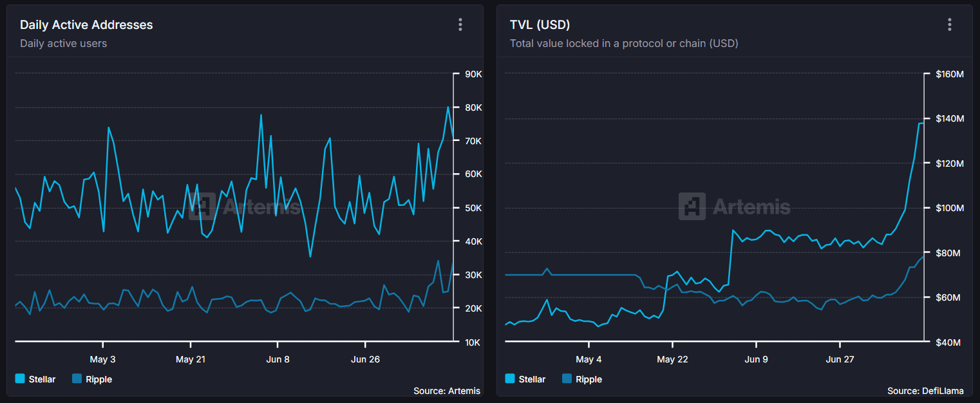Click the Daily Active Addresses chart title
Viewport: 980px width, 403px height.
pos(86,24)
